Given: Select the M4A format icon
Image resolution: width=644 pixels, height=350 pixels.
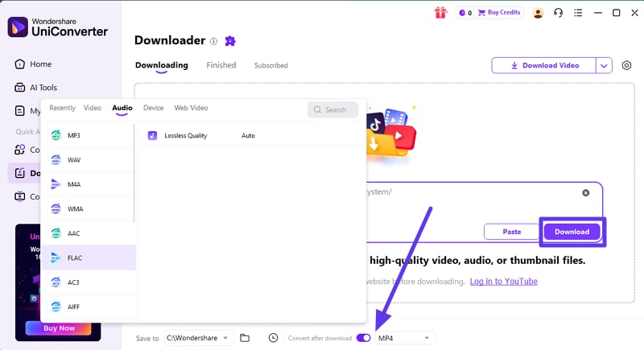Looking at the screenshot, I should [56, 184].
